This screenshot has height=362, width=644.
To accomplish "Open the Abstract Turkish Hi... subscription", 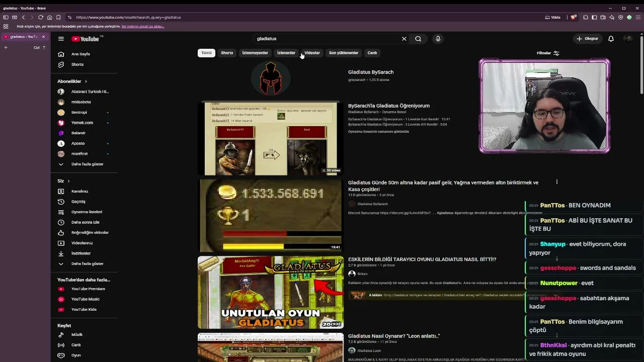I will point(84,92).
